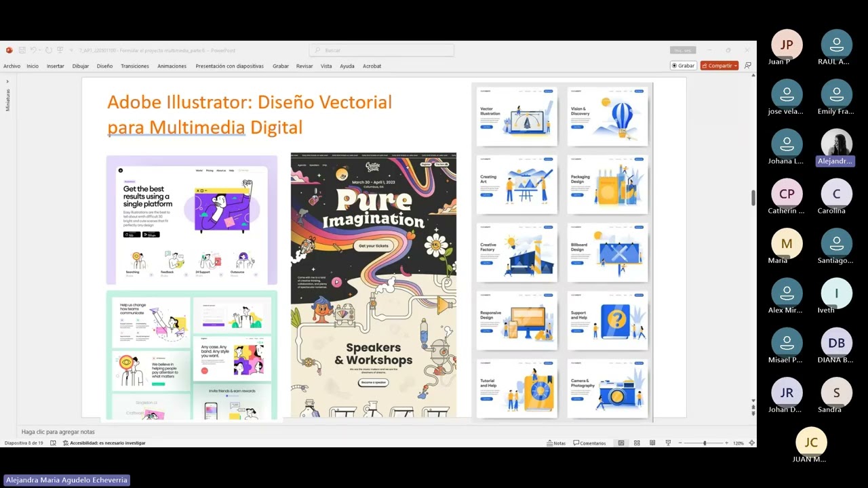The height and width of the screenshot is (488, 868).
Task: Start Slide Show from status bar icon
Action: (x=668, y=443)
